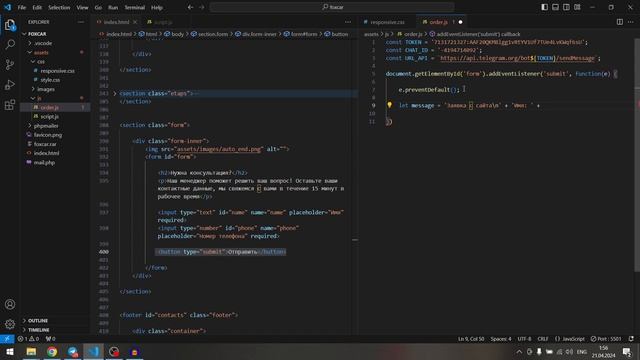Click the command center search box

pos(332,7)
